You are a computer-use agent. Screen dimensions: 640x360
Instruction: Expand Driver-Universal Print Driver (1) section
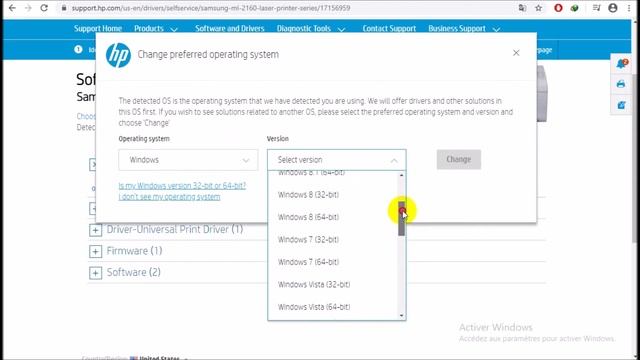coord(96,230)
